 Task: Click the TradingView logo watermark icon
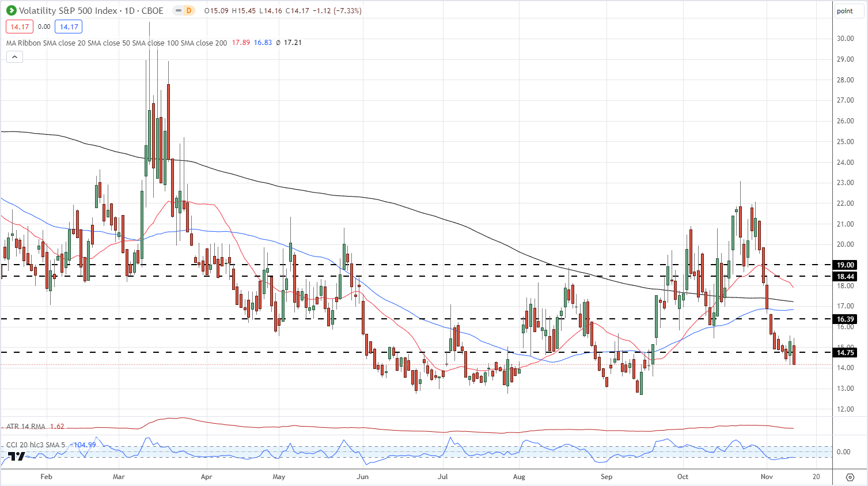17,456
